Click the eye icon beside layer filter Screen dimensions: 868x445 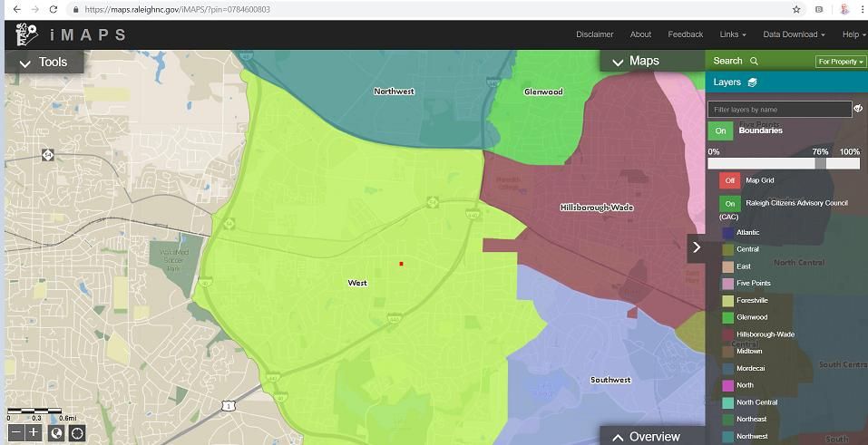coord(858,109)
